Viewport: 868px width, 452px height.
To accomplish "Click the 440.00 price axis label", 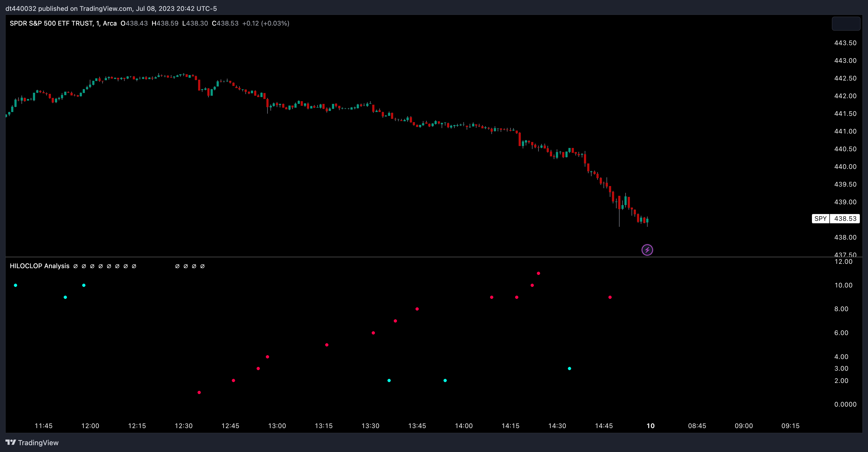I will tap(845, 167).
